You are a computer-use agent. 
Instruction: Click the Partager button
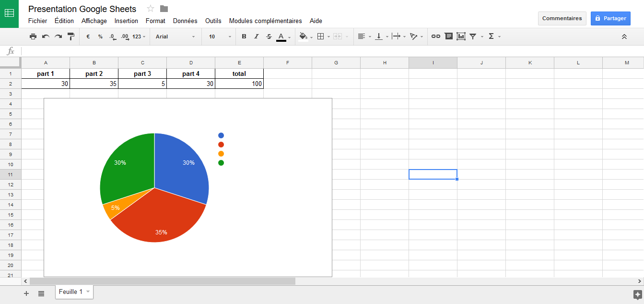click(x=610, y=18)
